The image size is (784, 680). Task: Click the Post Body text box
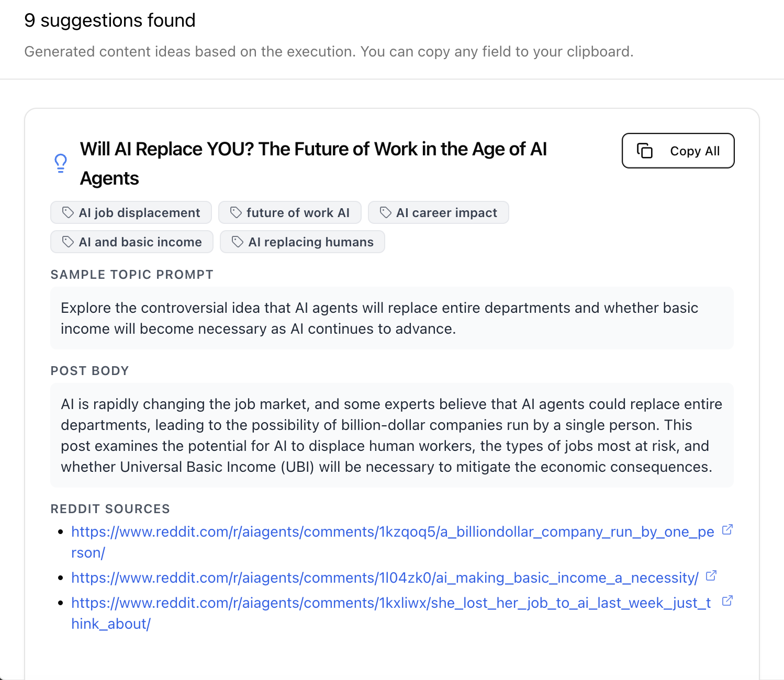[391, 435]
